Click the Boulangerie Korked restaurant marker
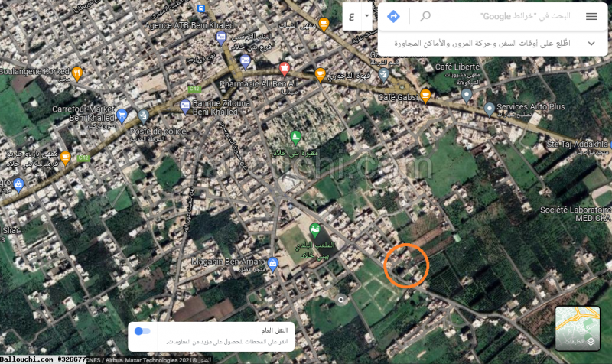The width and height of the screenshot is (612, 364). [77, 73]
